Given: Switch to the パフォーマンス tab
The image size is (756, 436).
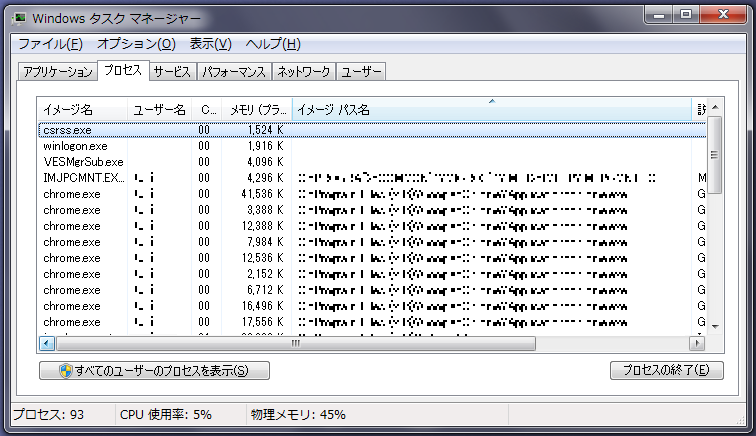Looking at the screenshot, I should 234,72.
